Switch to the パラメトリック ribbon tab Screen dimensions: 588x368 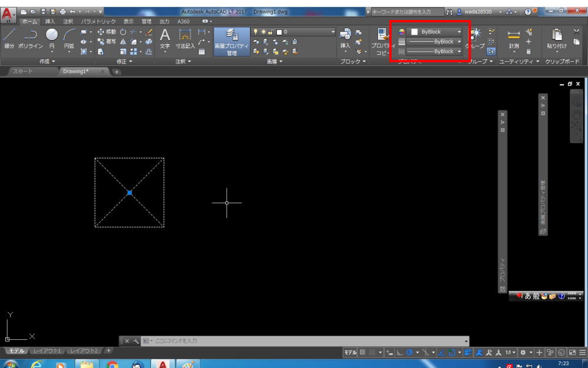[98, 21]
